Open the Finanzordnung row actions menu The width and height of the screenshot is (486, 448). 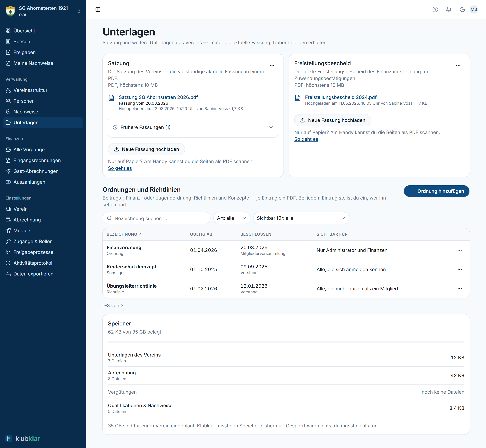(x=460, y=250)
